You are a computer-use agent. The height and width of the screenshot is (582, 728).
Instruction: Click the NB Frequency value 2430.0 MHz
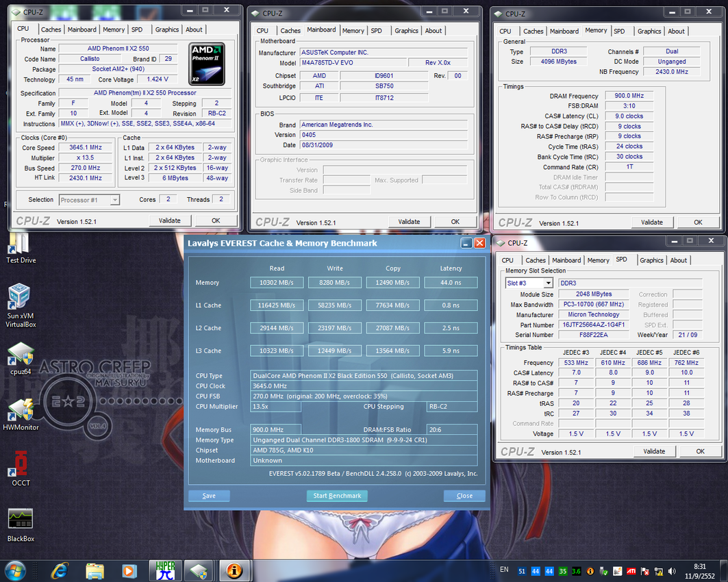click(x=671, y=72)
